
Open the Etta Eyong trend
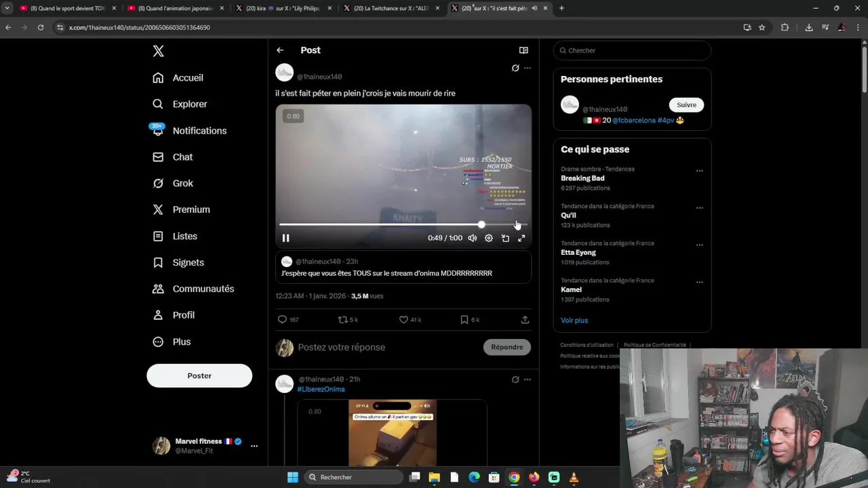(578, 253)
